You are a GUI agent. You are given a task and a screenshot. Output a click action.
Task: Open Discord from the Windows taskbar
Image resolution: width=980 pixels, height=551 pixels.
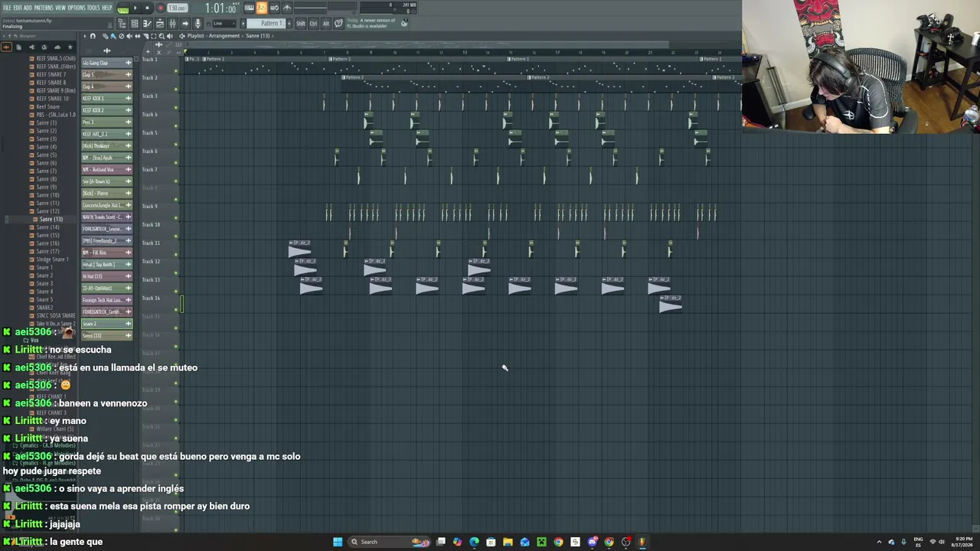click(592, 542)
